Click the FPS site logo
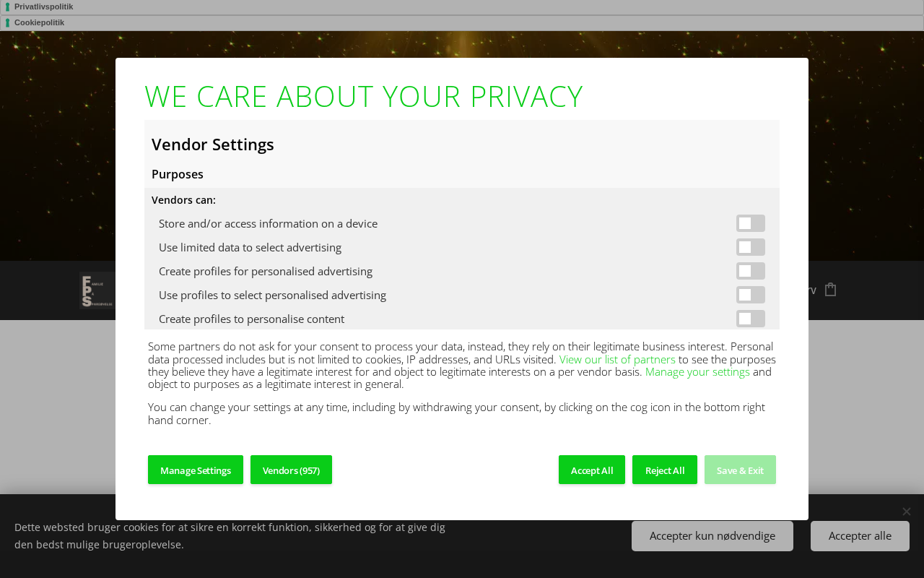The height and width of the screenshot is (578, 924). (97, 290)
